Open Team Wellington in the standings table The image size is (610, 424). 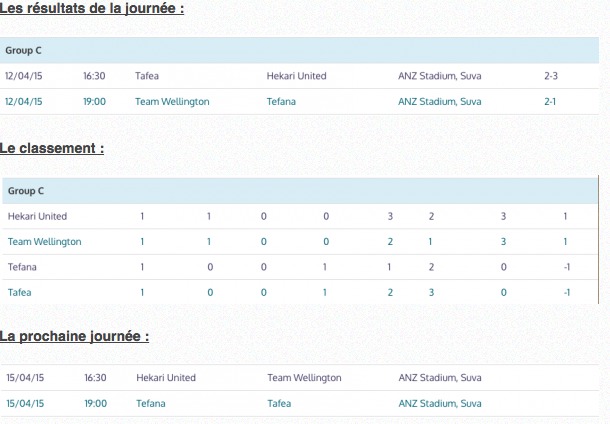[x=44, y=242]
